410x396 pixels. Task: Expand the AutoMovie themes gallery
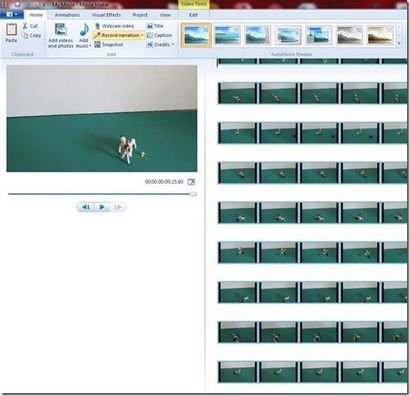click(x=400, y=43)
